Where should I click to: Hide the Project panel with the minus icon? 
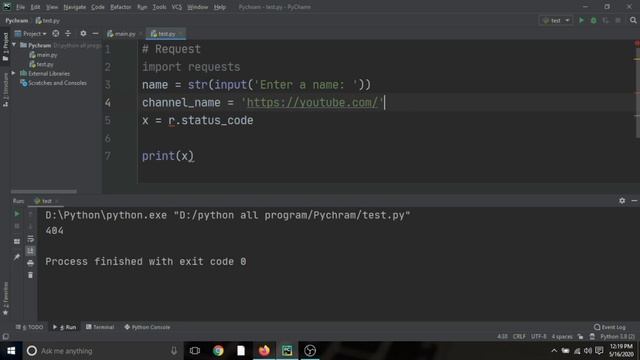coord(95,33)
